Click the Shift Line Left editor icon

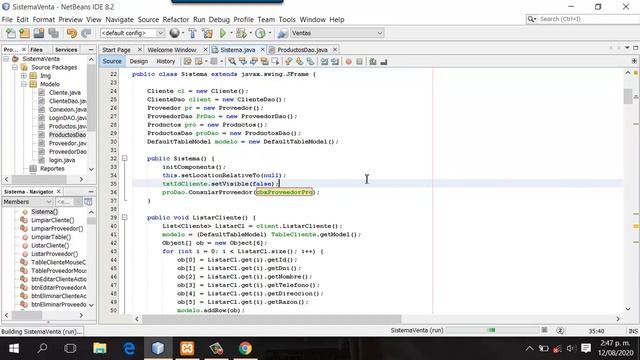click(x=324, y=62)
